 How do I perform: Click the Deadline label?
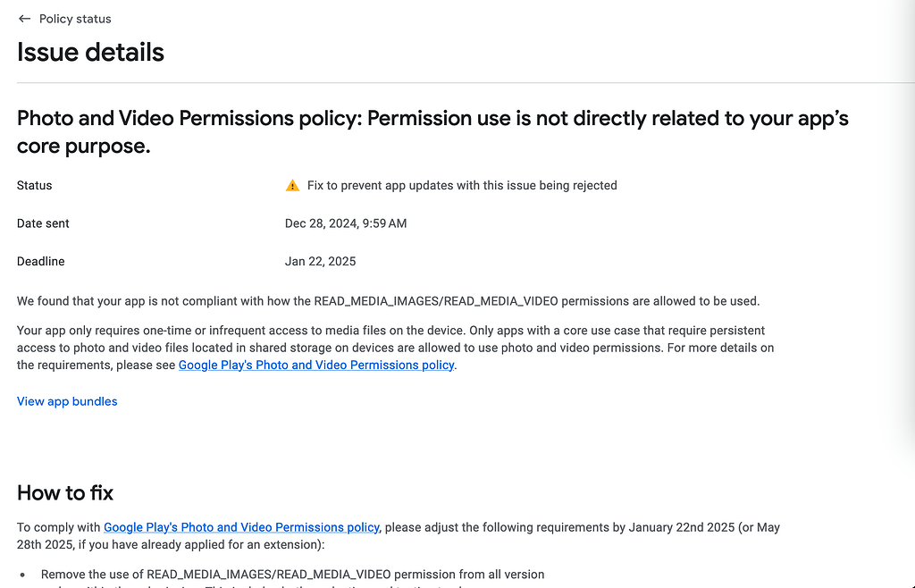click(39, 261)
